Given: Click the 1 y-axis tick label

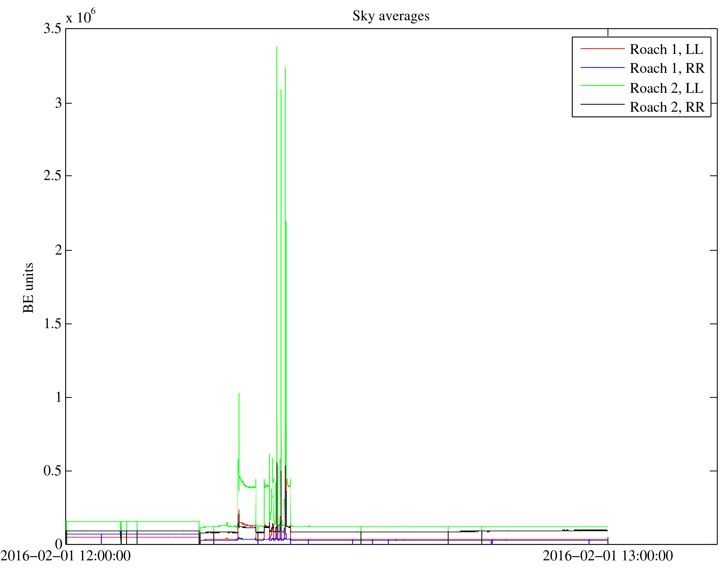Looking at the screenshot, I should point(59,397).
